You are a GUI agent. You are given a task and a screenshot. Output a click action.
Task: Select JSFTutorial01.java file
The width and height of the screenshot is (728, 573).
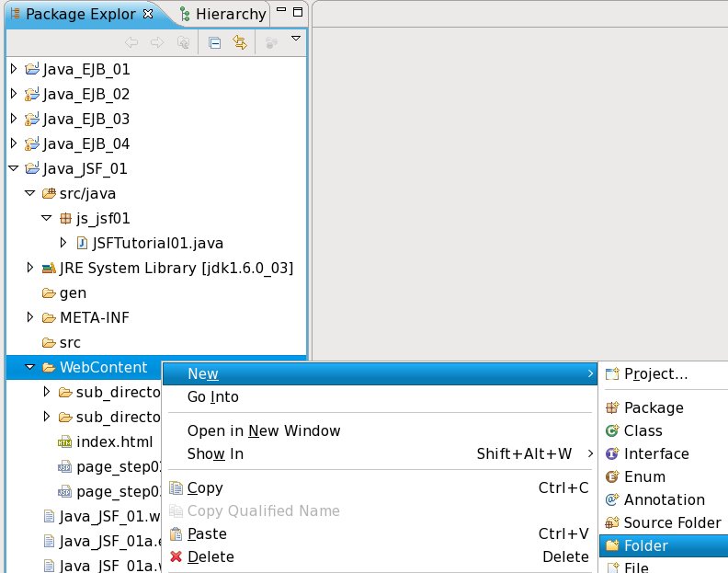[x=157, y=243]
